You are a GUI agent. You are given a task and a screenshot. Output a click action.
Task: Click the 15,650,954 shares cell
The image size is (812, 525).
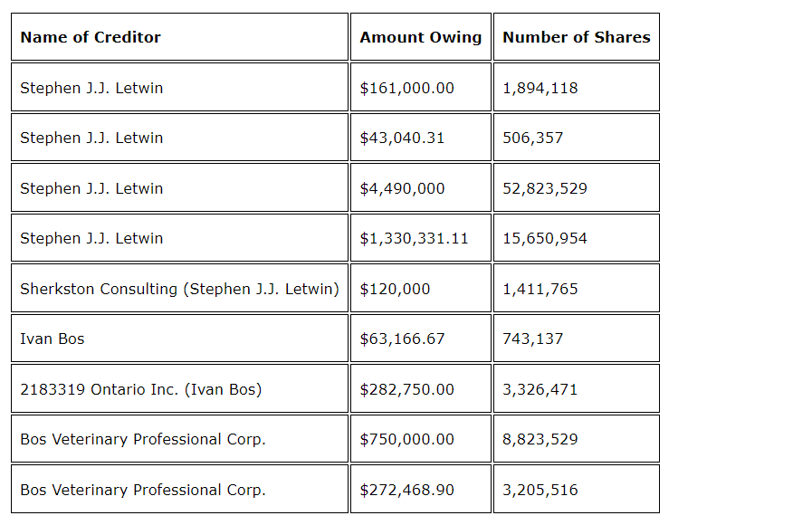point(545,238)
